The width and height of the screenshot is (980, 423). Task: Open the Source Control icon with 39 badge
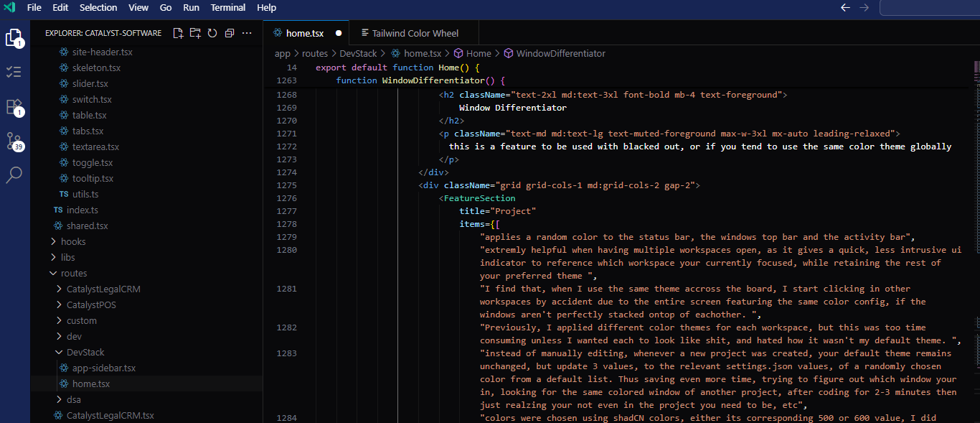14,141
